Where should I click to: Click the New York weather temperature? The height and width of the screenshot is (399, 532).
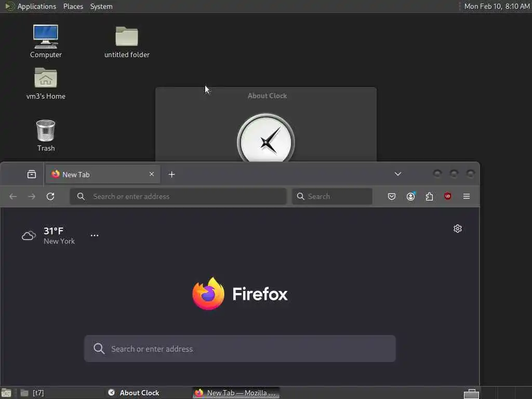[54, 231]
